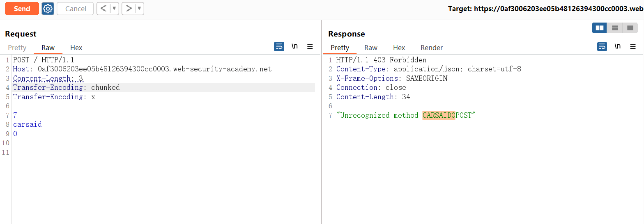The height and width of the screenshot is (224, 644).
Task: Expand the forward history dropdown arrow
Action: coord(139,9)
